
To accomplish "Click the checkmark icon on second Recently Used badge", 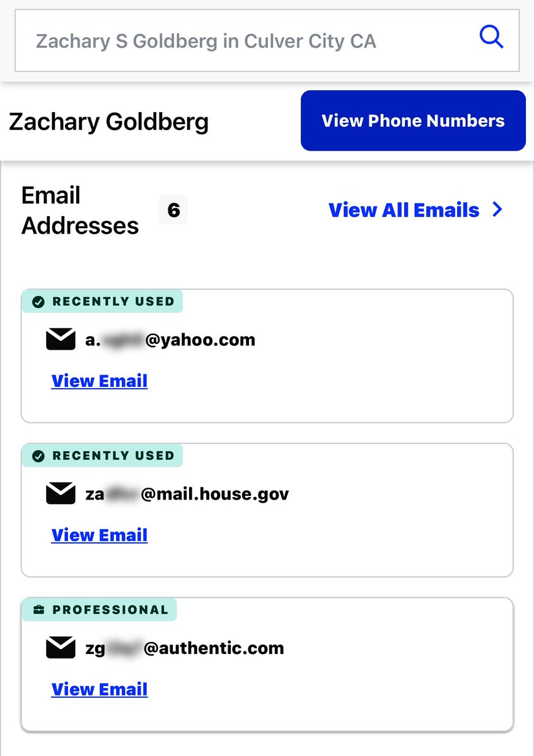I will [x=38, y=455].
